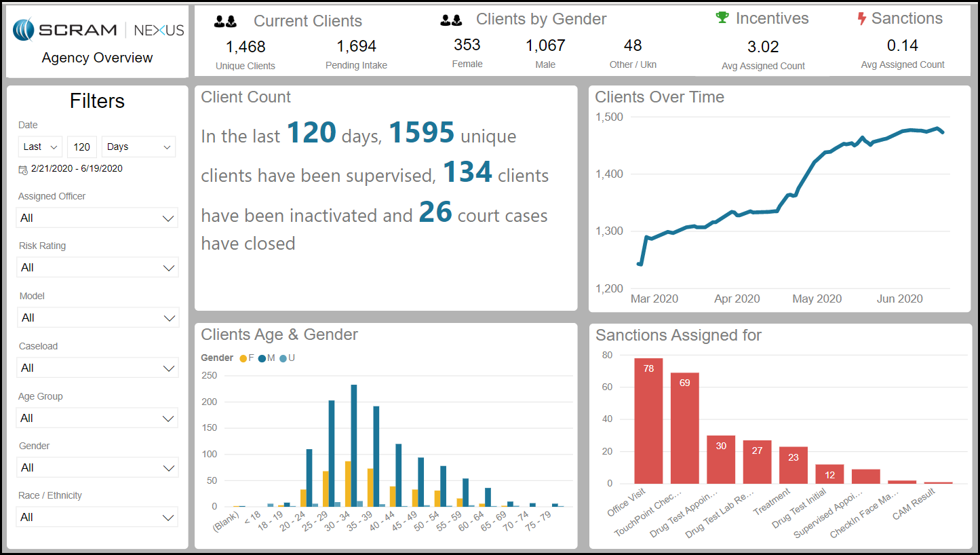
Task: Select the Office Visit sanctions bar
Action: tap(648, 421)
